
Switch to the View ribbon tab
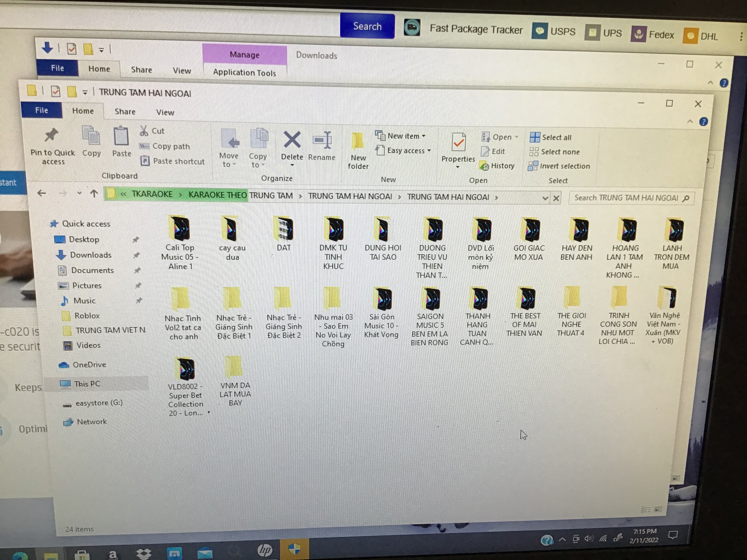(165, 112)
